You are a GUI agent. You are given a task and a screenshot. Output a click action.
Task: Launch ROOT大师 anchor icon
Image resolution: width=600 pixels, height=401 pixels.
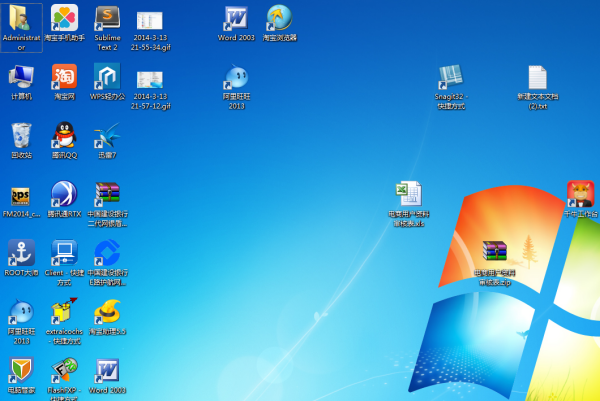point(21,258)
